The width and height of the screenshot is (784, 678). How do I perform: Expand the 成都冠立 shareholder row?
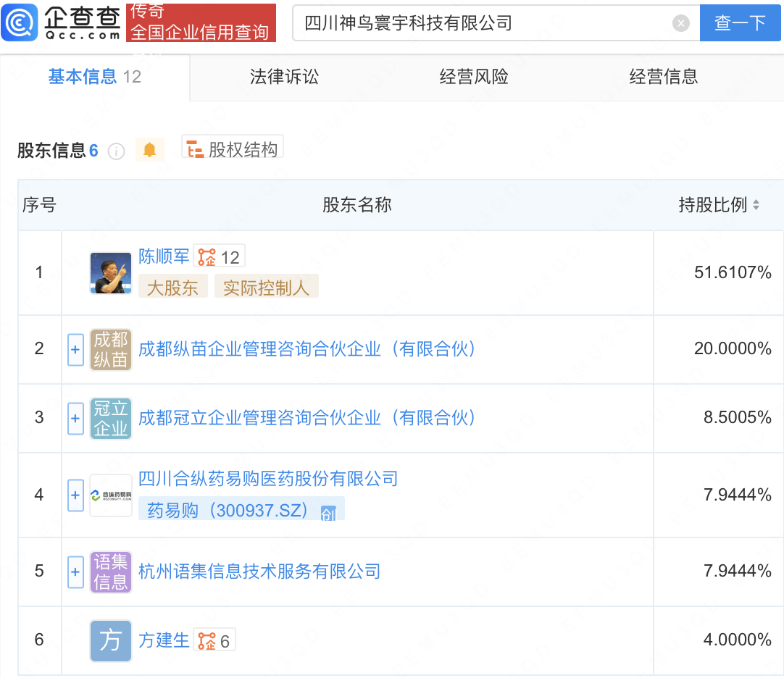coord(75,419)
